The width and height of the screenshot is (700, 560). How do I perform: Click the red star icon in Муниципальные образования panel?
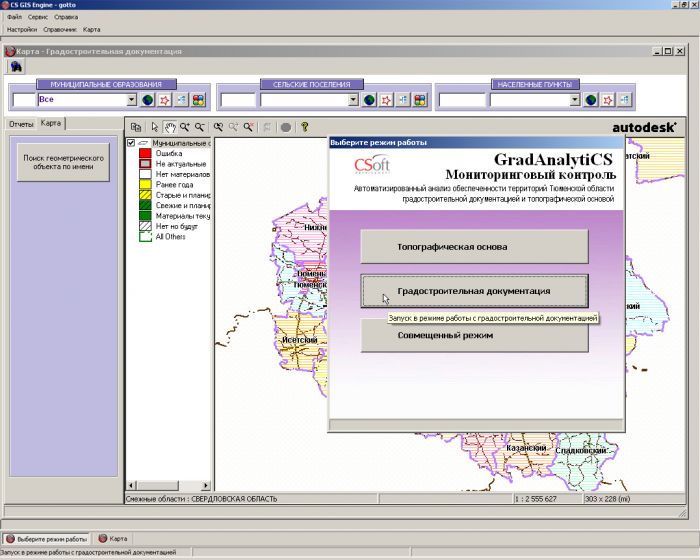(165, 100)
